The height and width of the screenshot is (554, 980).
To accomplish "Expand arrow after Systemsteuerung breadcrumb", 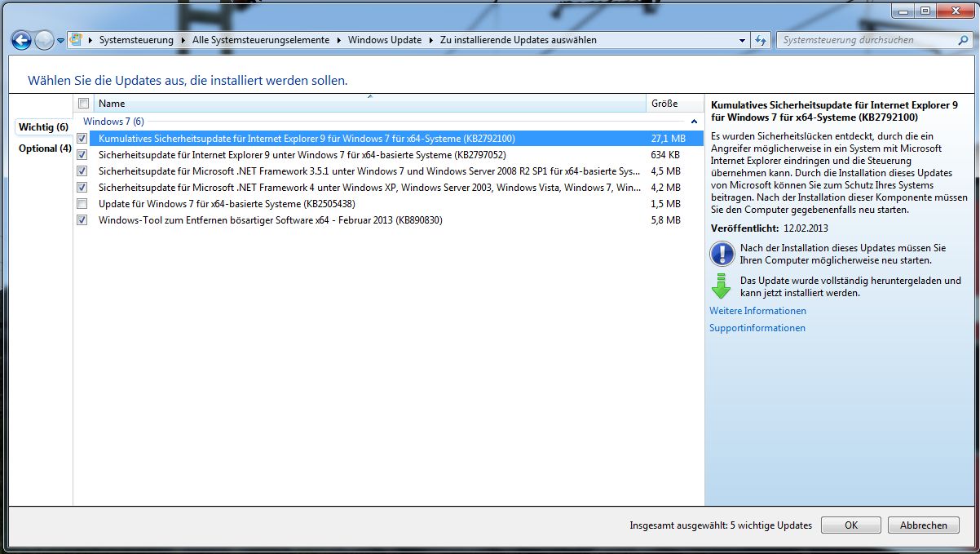I will click(x=183, y=40).
